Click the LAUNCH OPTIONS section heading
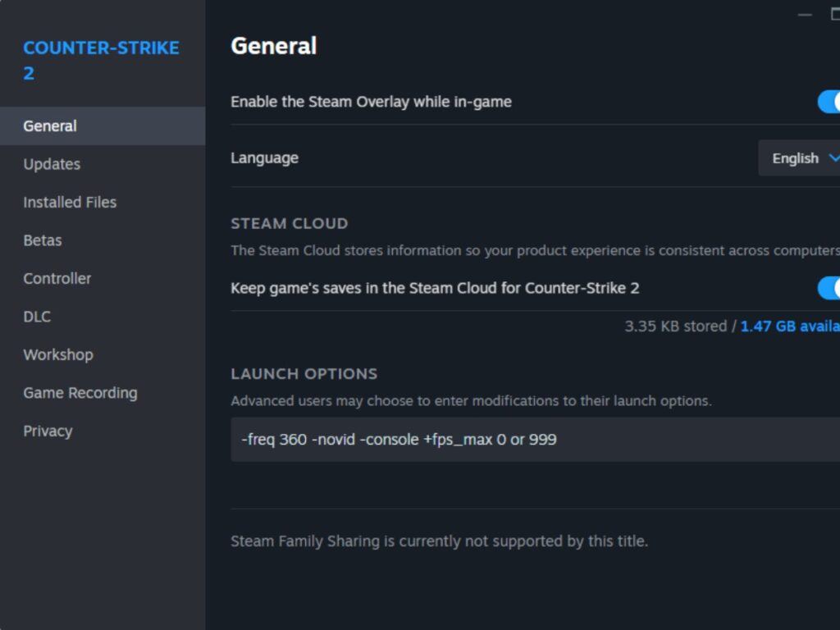This screenshot has height=630, width=840. pos(304,374)
